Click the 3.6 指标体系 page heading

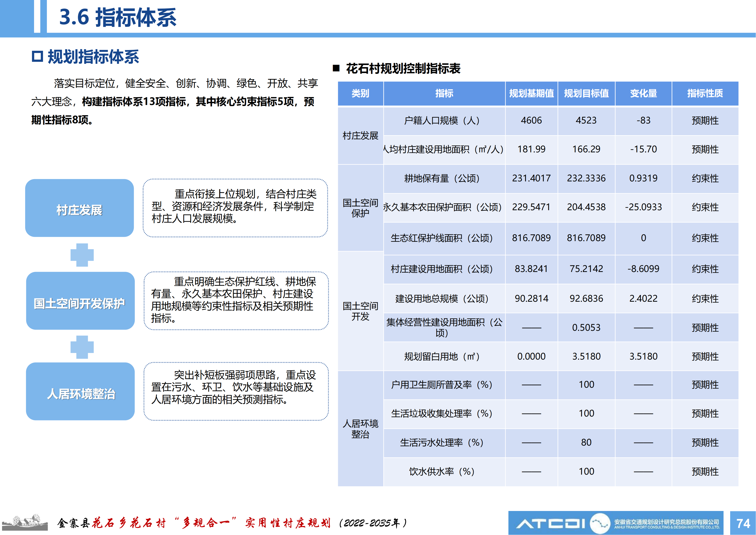point(118,17)
